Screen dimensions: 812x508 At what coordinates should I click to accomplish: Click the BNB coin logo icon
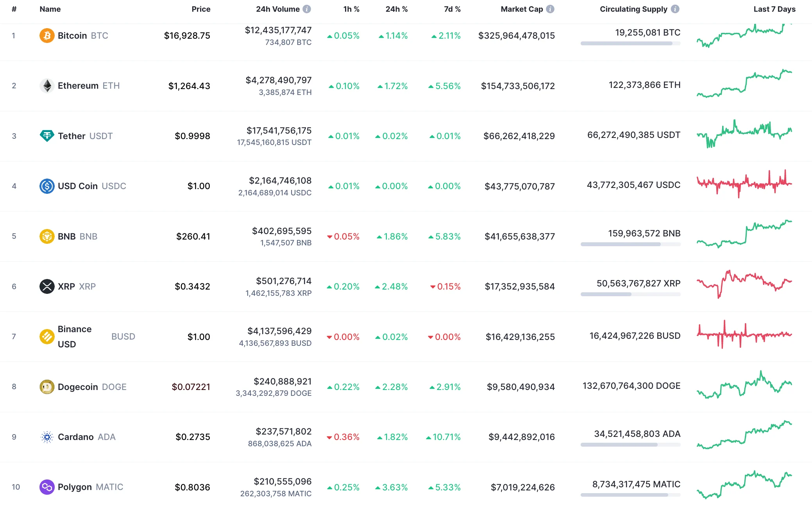point(47,236)
